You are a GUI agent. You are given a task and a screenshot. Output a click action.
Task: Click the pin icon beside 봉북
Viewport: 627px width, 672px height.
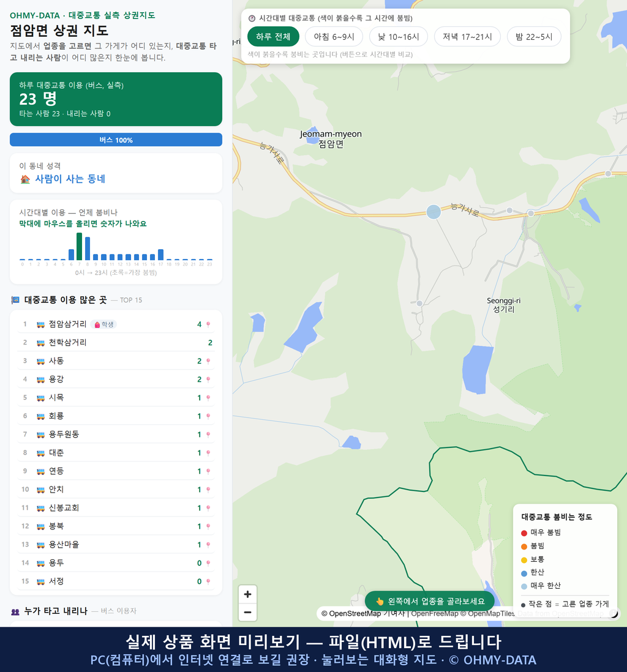(208, 527)
